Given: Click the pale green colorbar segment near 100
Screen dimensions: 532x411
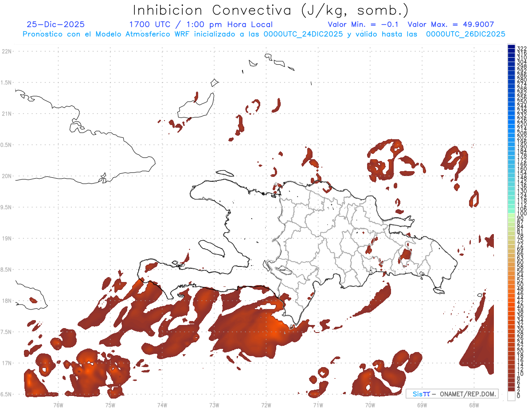Looking at the screenshot, I should click(511, 215).
